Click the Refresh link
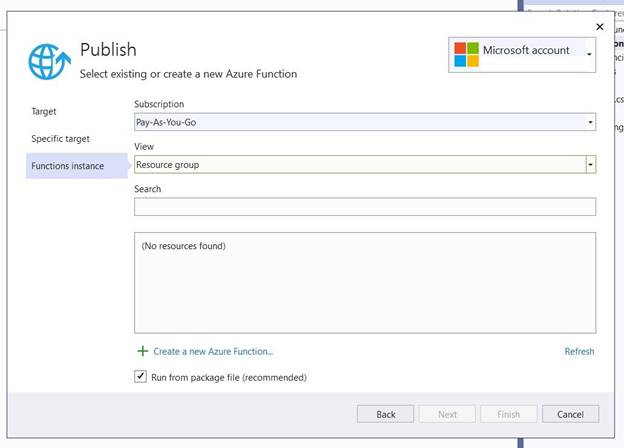This screenshot has width=624, height=448. tap(579, 351)
